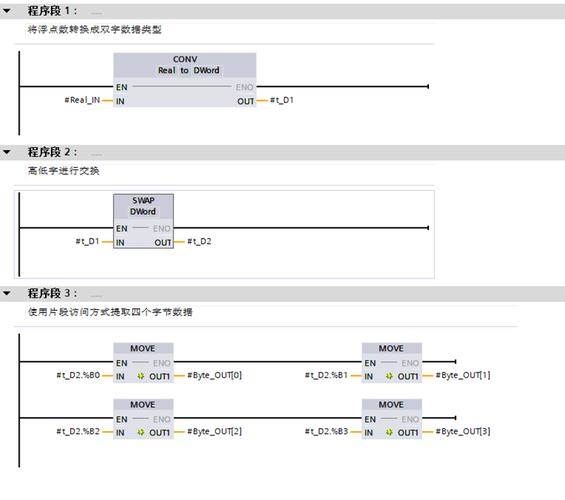Click Real to DWord type label in CONV

(x=188, y=70)
